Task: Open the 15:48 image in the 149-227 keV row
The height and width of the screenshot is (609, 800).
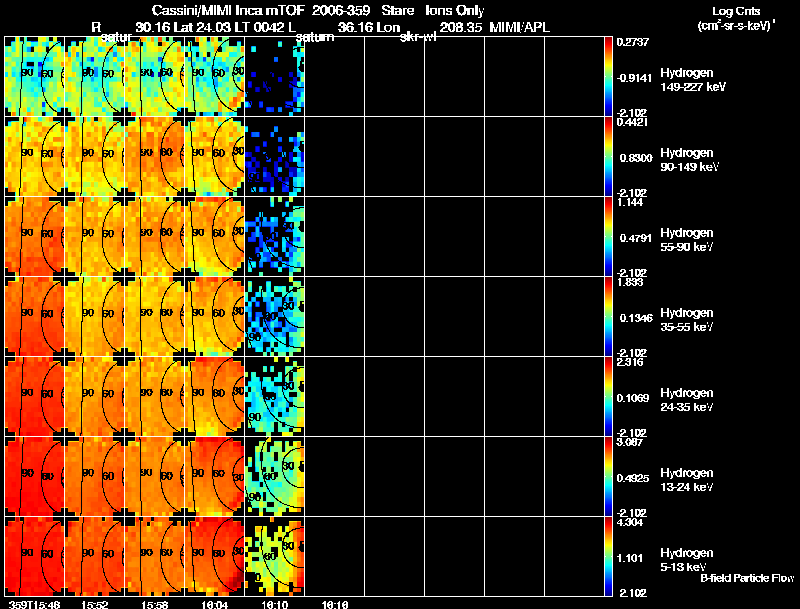Action: click(34, 76)
